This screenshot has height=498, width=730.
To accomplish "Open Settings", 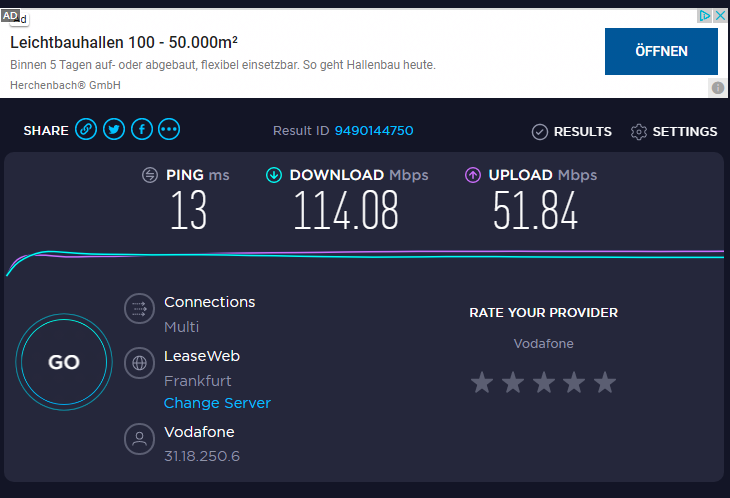I will [x=674, y=131].
